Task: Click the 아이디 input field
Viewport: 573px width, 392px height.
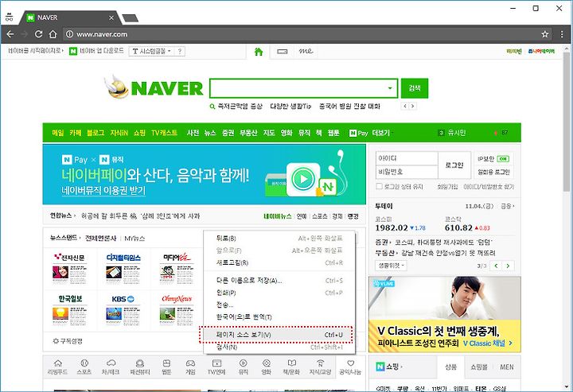Action: (x=407, y=158)
